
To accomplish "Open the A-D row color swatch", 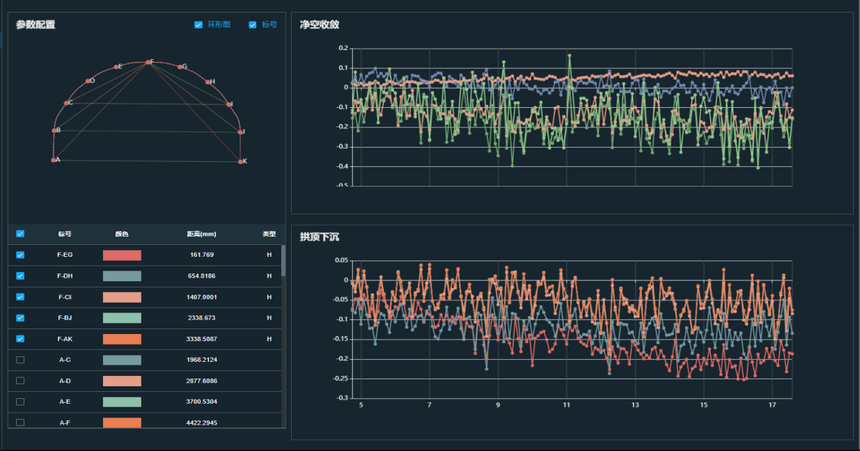I will click(x=122, y=381).
